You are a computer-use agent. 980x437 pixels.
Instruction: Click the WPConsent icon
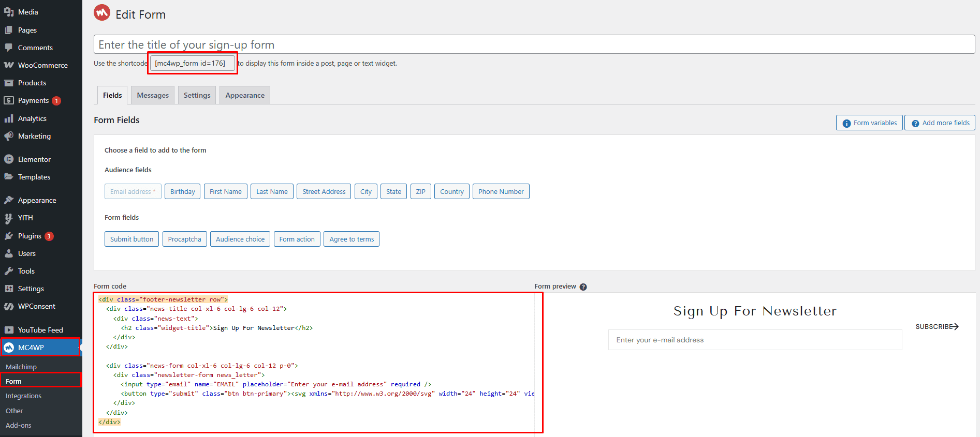(9, 306)
